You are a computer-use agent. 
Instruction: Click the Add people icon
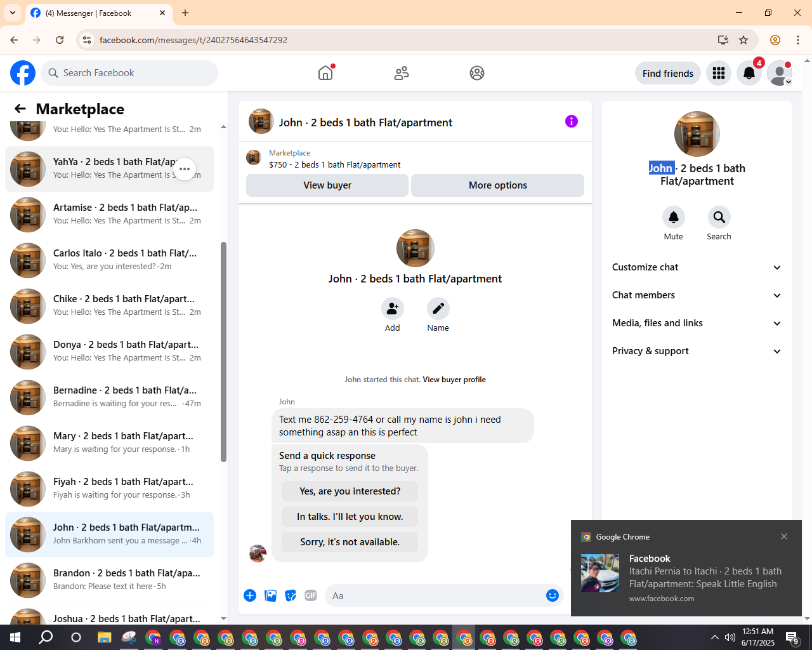click(x=393, y=308)
